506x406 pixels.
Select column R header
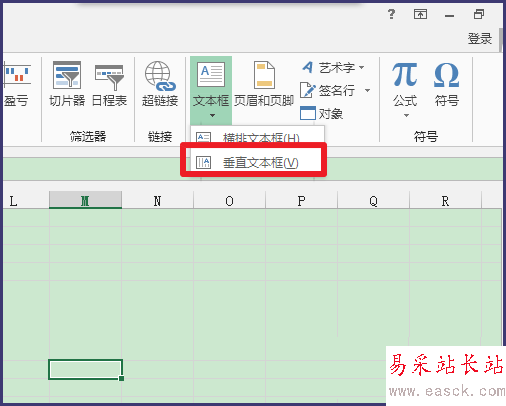445,201
